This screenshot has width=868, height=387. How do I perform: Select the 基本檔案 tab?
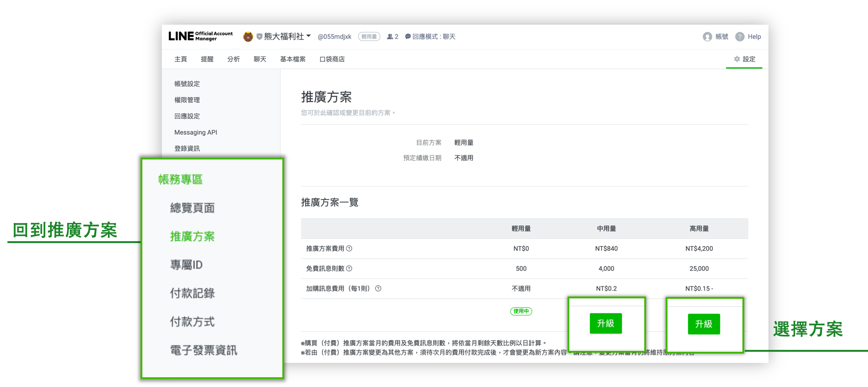coord(293,59)
